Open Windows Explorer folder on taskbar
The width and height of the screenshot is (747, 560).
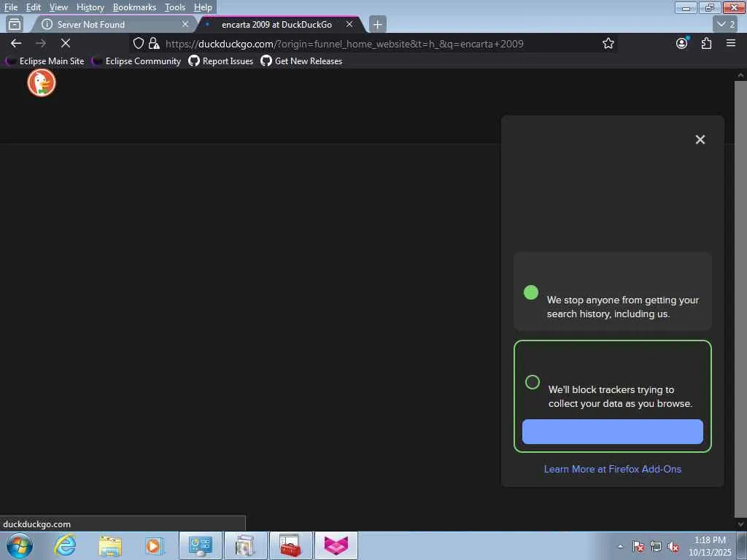110,545
